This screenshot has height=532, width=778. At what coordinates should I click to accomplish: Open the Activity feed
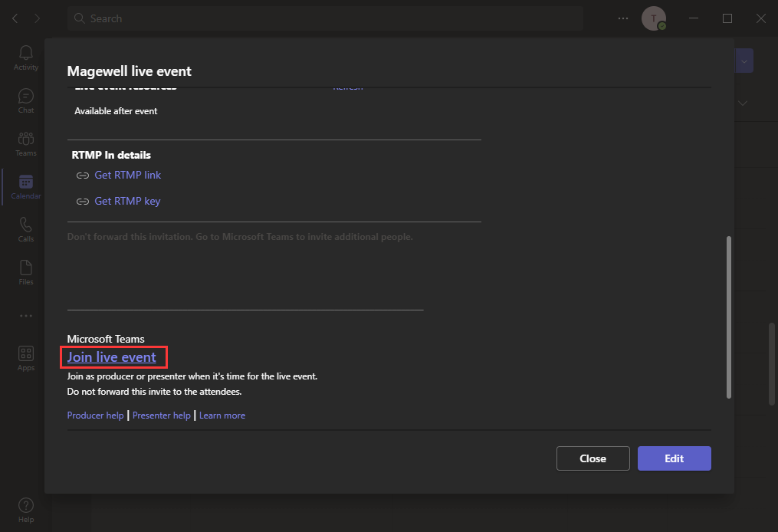pyautogui.click(x=26, y=58)
